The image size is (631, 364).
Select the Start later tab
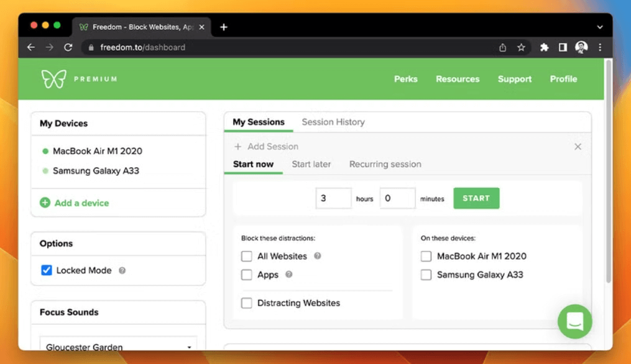point(311,164)
